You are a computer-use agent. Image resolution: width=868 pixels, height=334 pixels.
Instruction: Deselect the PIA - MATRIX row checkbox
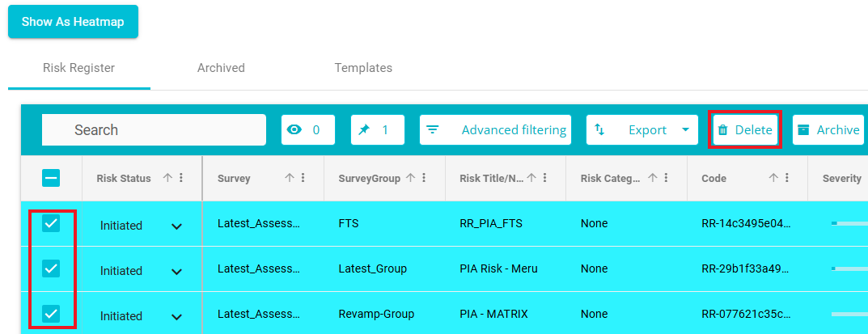click(51, 315)
